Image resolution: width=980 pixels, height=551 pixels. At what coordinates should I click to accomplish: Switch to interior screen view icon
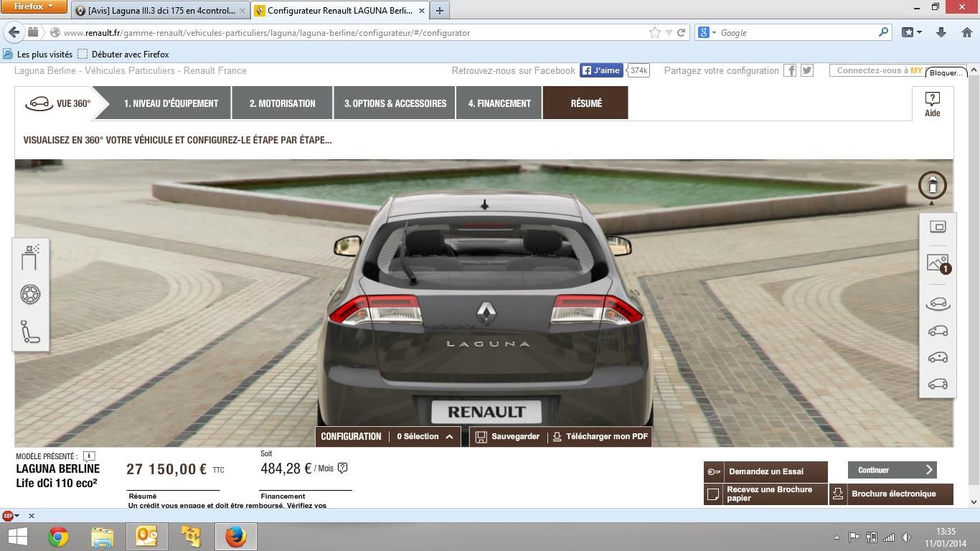[938, 227]
